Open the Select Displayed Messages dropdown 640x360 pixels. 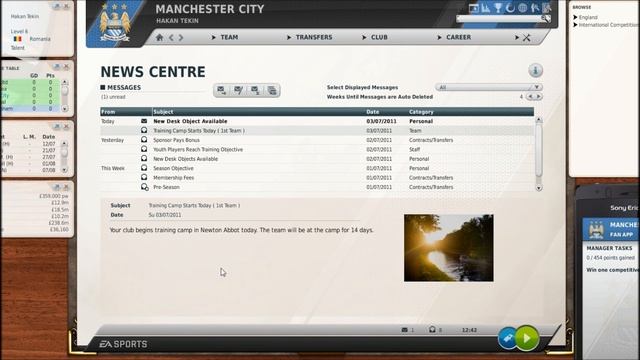tap(489, 87)
